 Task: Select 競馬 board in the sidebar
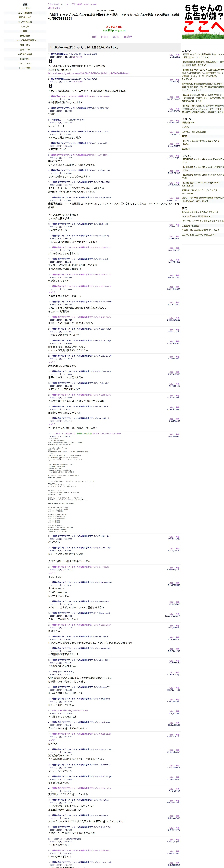(25, 31)
